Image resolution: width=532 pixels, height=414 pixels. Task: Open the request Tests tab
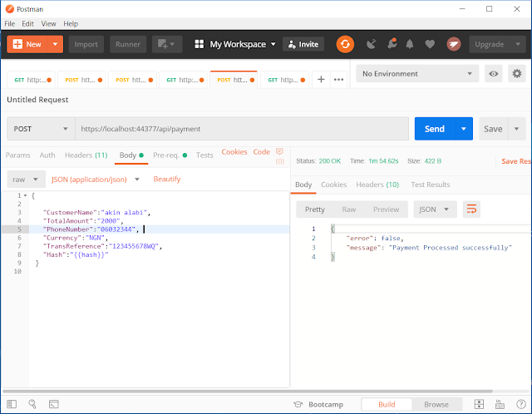pos(204,155)
